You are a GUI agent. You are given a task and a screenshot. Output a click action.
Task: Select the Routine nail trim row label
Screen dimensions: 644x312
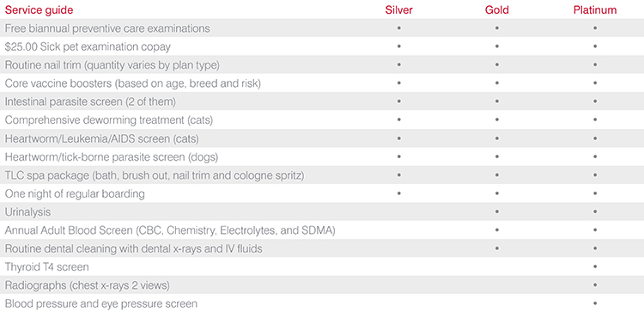112,65
